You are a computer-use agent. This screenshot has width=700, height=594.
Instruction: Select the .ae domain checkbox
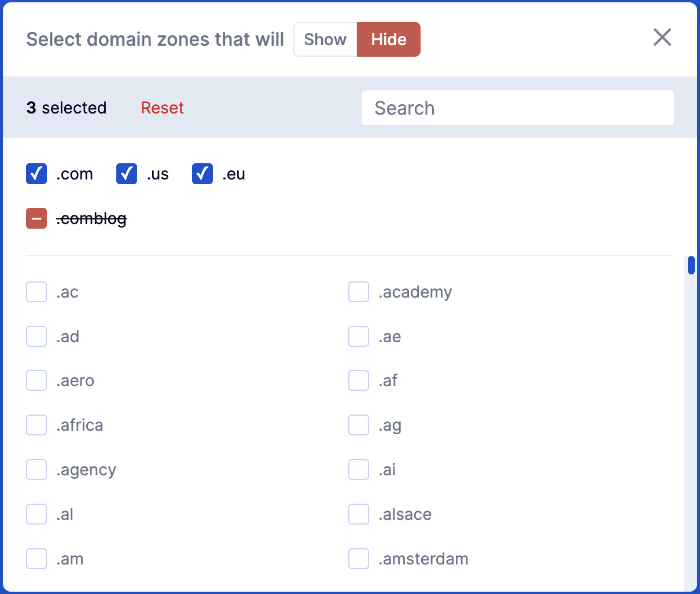tap(359, 336)
